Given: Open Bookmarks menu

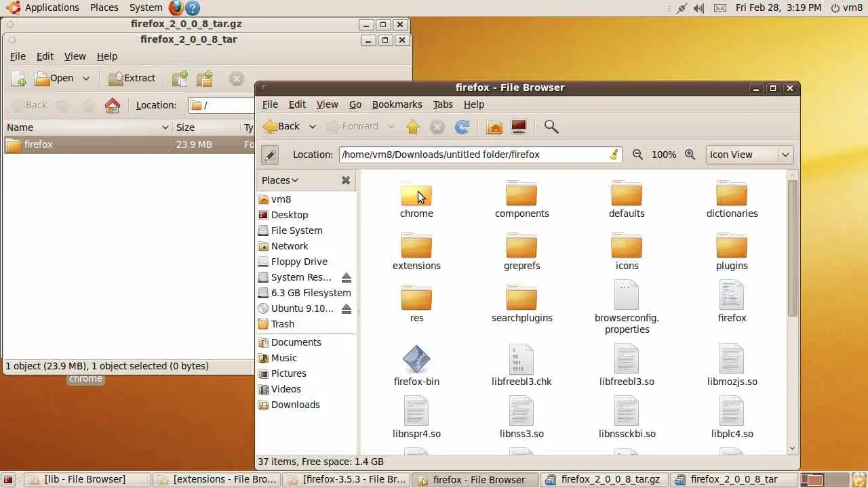Looking at the screenshot, I should [x=397, y=104].
